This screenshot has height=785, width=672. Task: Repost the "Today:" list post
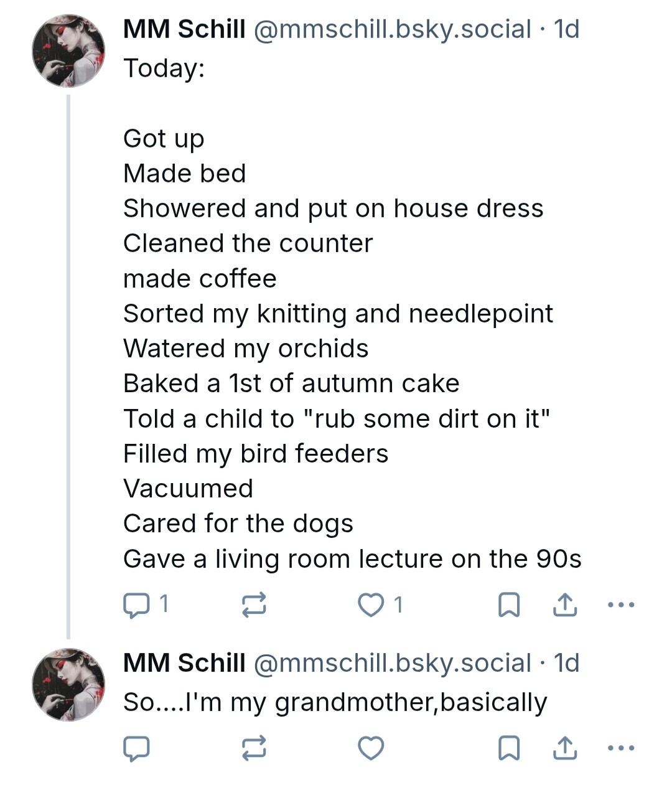[254, 604]
